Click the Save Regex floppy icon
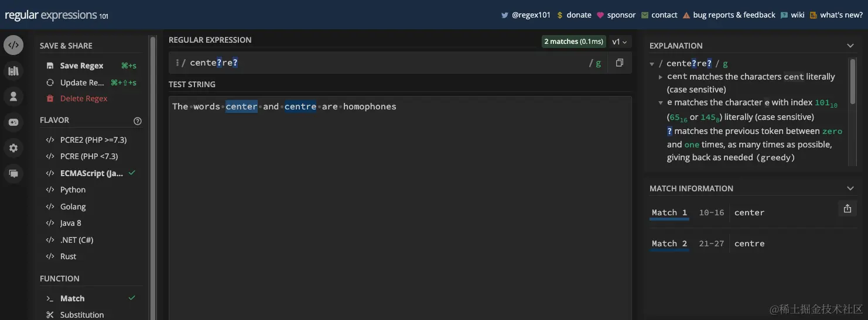Image resolution: width=868 pixels, height=320 pixels. tap(50, 66)
